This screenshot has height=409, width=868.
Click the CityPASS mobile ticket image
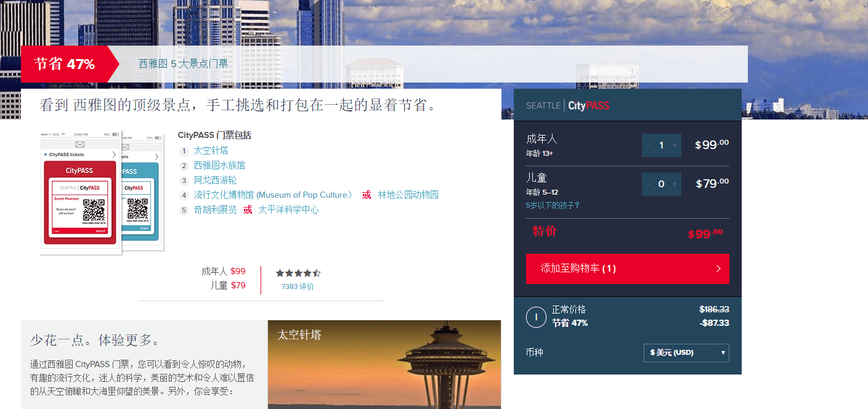pos(102,192)
